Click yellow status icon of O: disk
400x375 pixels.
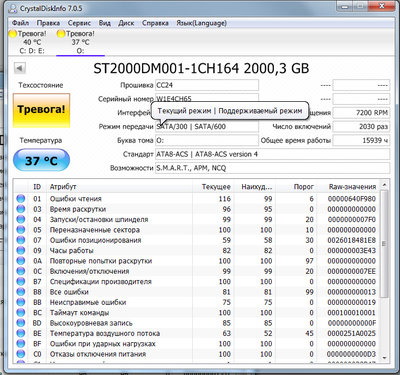(x=61, y=34)
